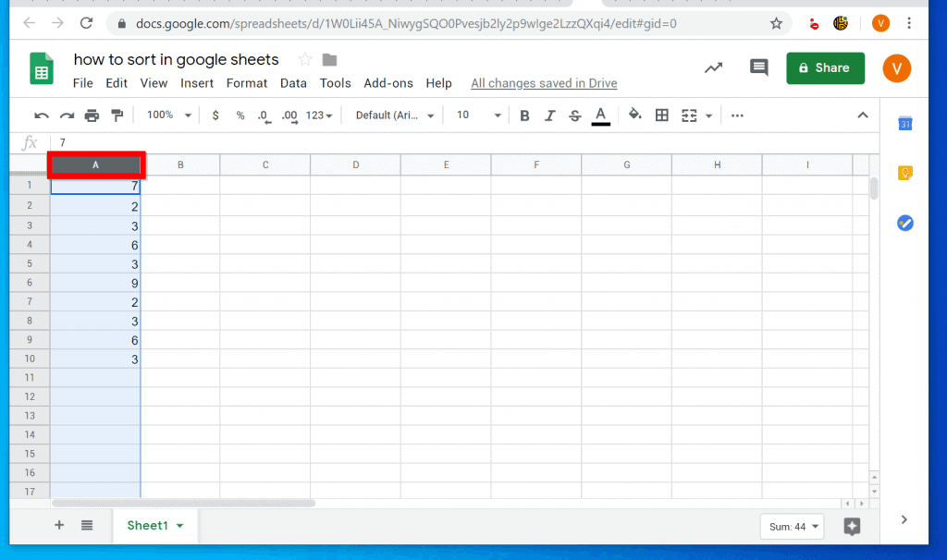Open the Data menu

pos(293,83)
